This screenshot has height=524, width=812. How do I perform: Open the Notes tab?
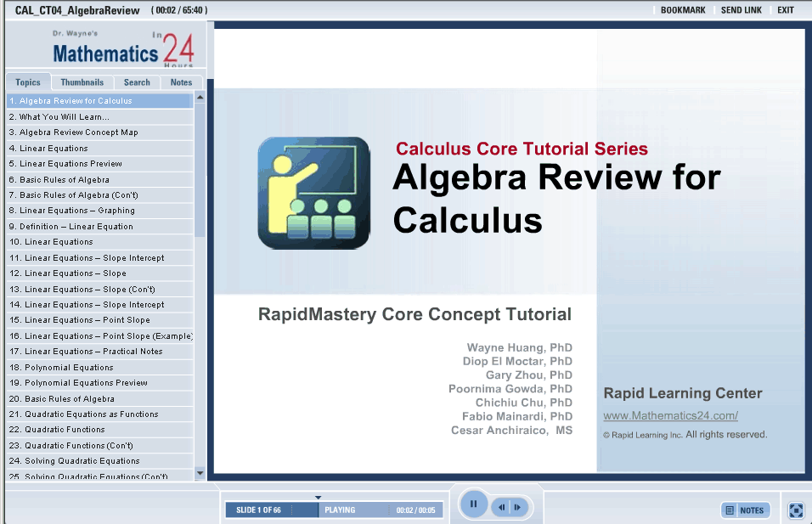(181, 82)
